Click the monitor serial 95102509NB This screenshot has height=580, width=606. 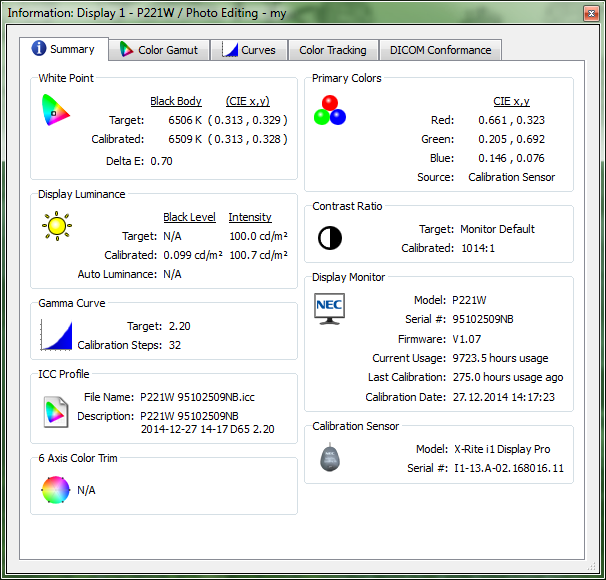click(x=483, y=319)
